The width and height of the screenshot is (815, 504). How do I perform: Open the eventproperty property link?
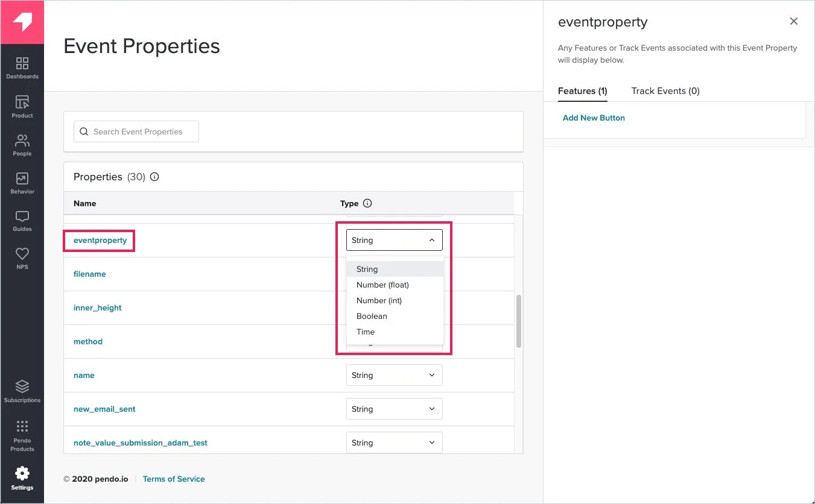pos(100,240)
